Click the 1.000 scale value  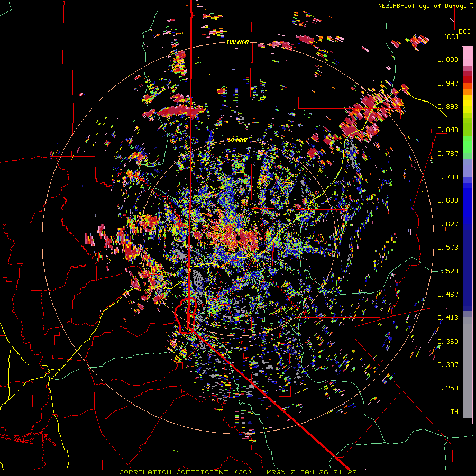coord(448,59)
